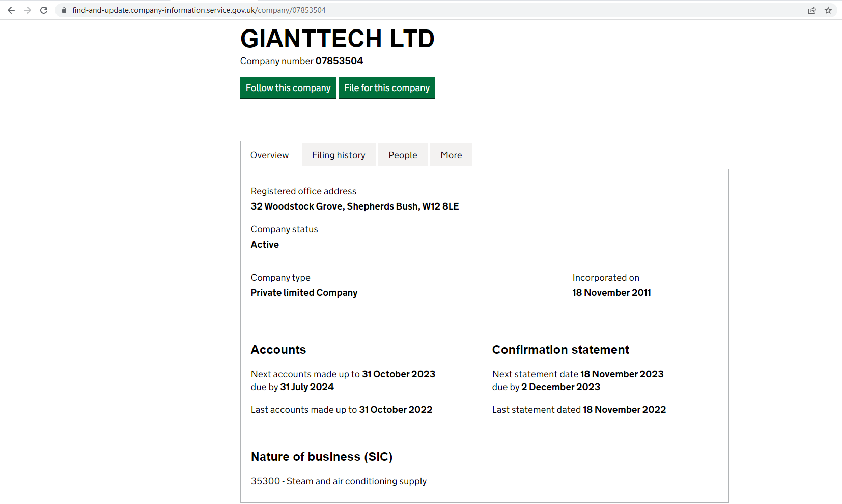The height and width of the screenshot is (504, 842).
Task: Open the More tab
Action: pos(451,155)
